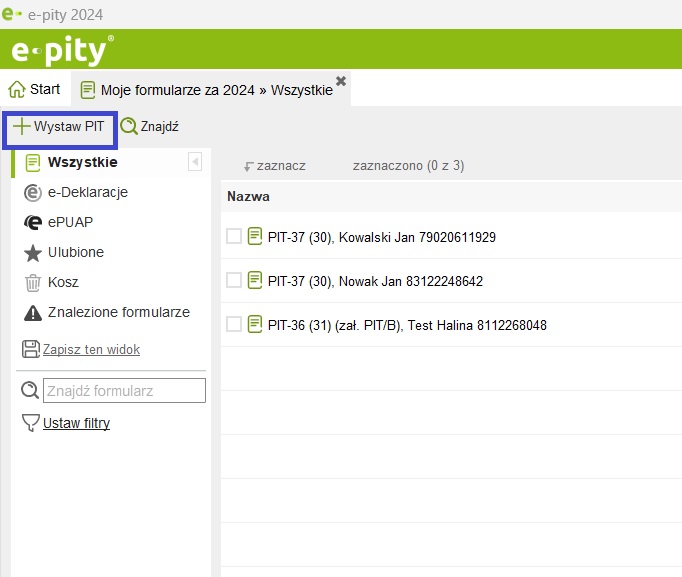Click the Wystaw PIT plus button
The width and height of the screenshot is (682, 577).
[x=22, y=127]
